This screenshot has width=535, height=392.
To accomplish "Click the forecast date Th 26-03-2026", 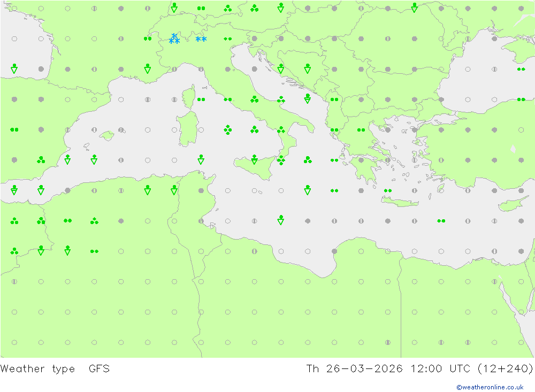I will point(354,368).
